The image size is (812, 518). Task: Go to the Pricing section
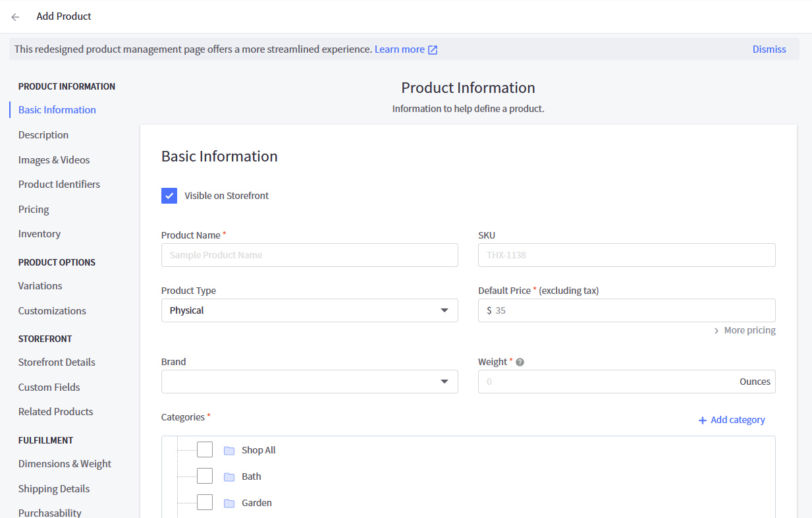pyautogui.click(x=34, y=209)
